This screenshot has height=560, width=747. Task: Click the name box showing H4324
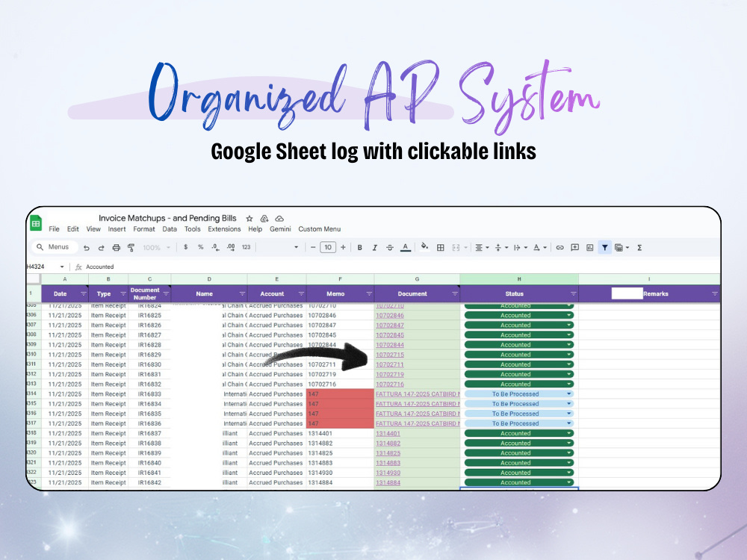(46, 267)
